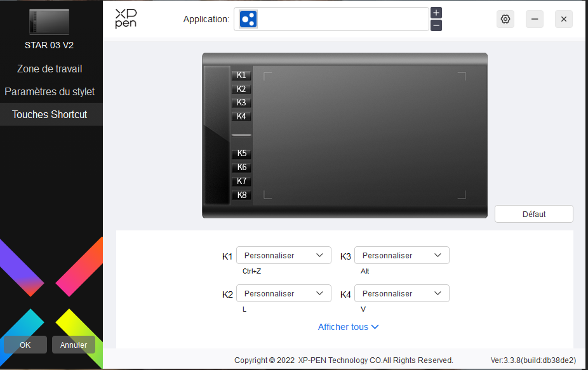Select the K1 key on tablet image
The height and width of the screenshot is (370, 588).
point(241,75)
